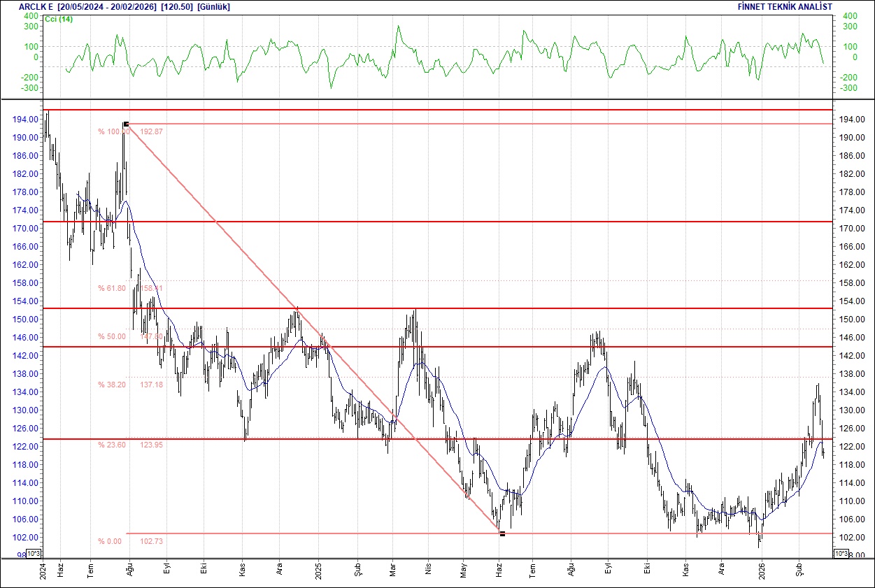Image resolution: width=875 pixels, height=588 pixels.
Task: Open the Günlük period selector in the title
Action: [211, 6]
